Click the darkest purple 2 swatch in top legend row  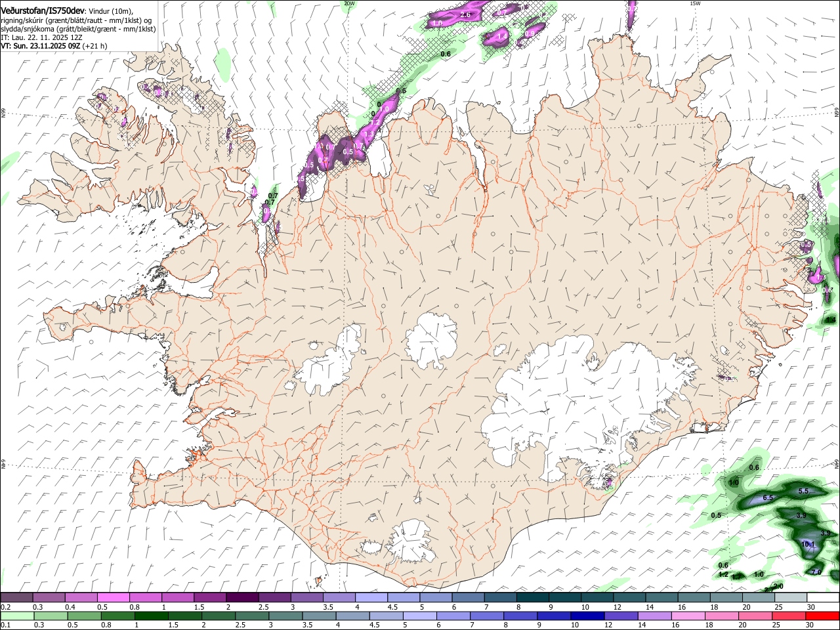pos(241,598)
